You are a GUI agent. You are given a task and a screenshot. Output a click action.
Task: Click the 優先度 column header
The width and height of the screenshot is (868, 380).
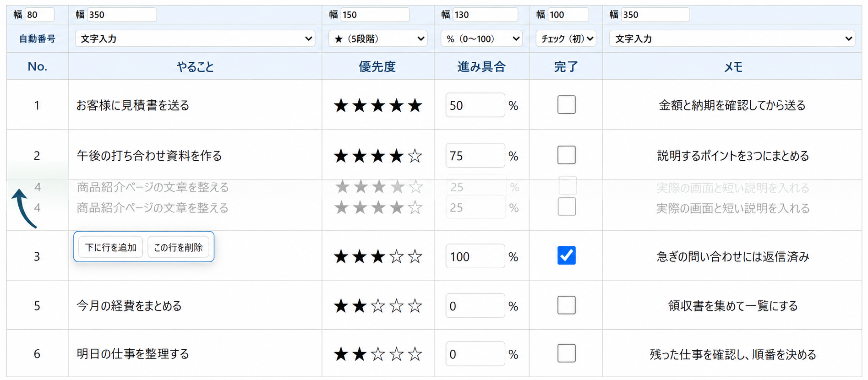[x=377, y=67]
